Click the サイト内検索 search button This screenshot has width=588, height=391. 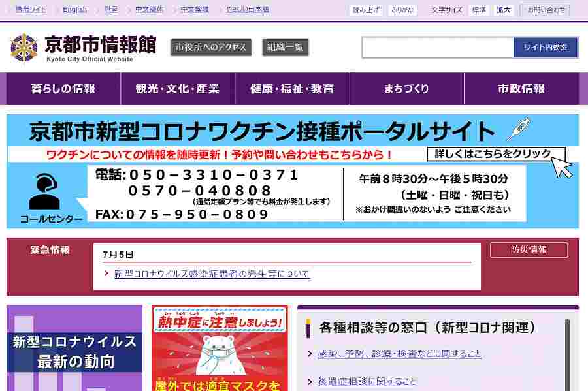(546, 47)
